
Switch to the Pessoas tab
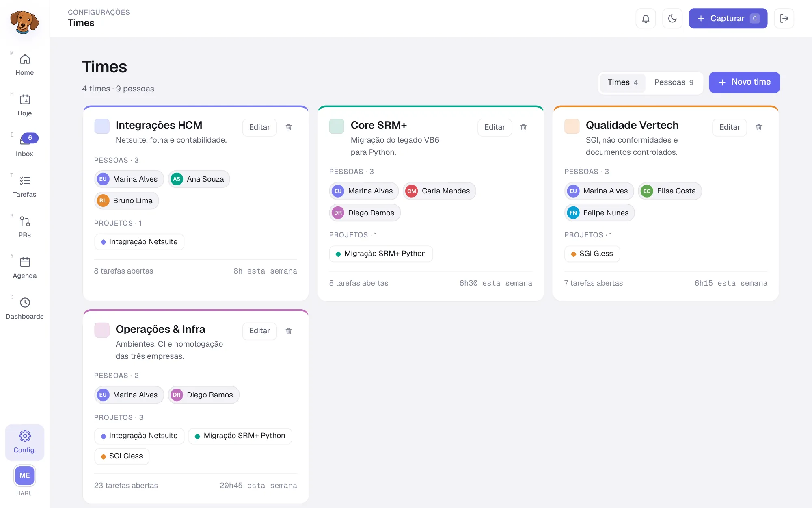(x=674, y=82)
